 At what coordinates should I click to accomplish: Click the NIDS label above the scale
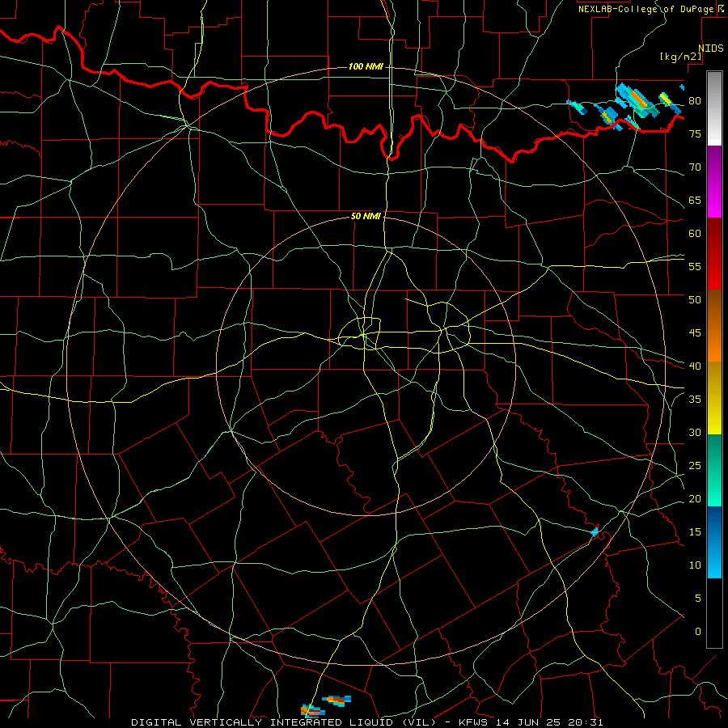coord(711,49)
